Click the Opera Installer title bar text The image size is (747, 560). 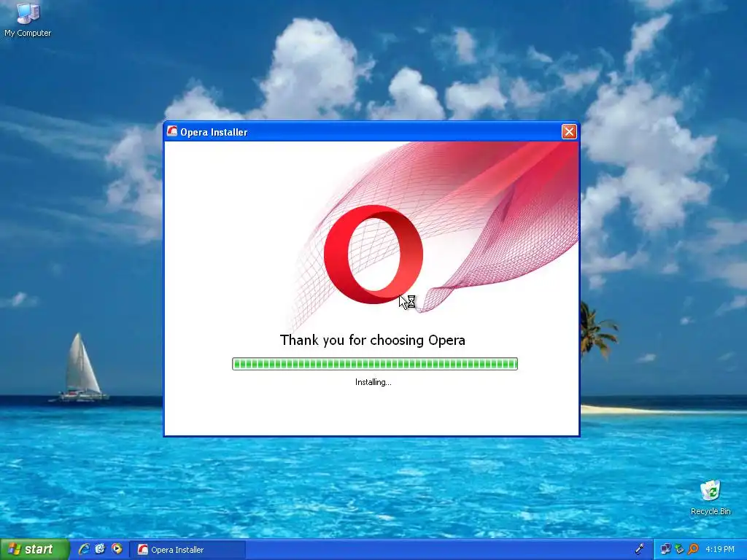point(214,132)
